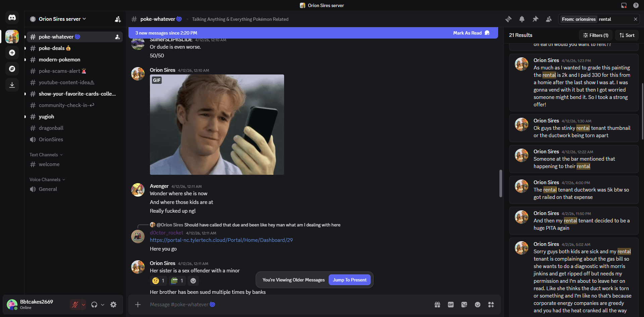Open the GIF image in chat

click(x=217, y=124)
